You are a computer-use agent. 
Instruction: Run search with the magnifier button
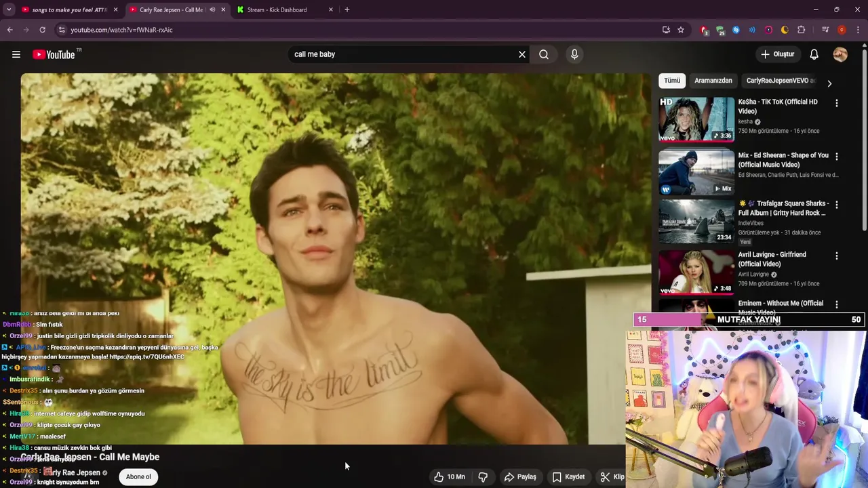click(544, 54)
